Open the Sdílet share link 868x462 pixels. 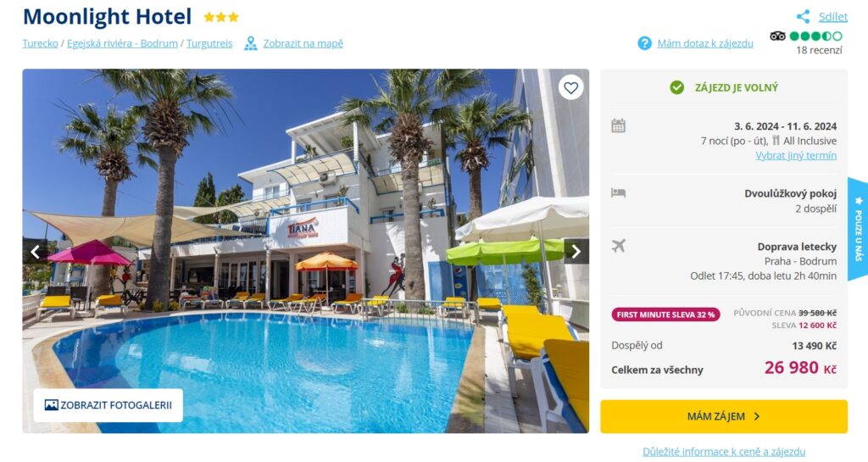[x=833, y=17]
